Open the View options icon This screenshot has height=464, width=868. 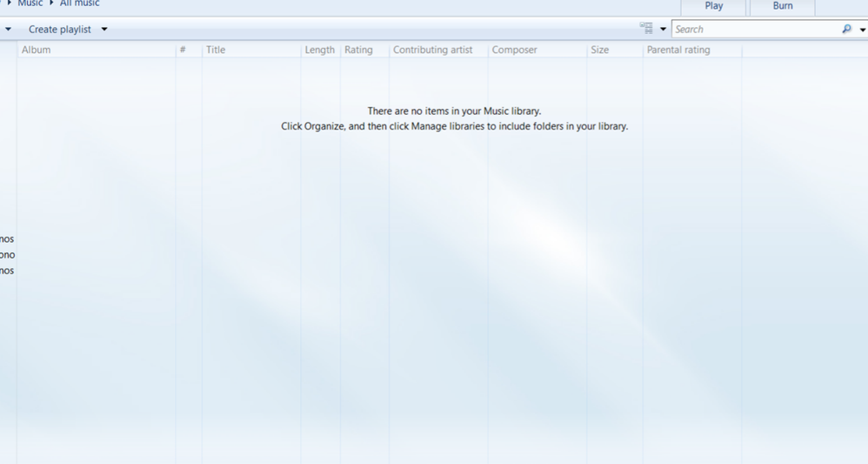click(646, 29)
